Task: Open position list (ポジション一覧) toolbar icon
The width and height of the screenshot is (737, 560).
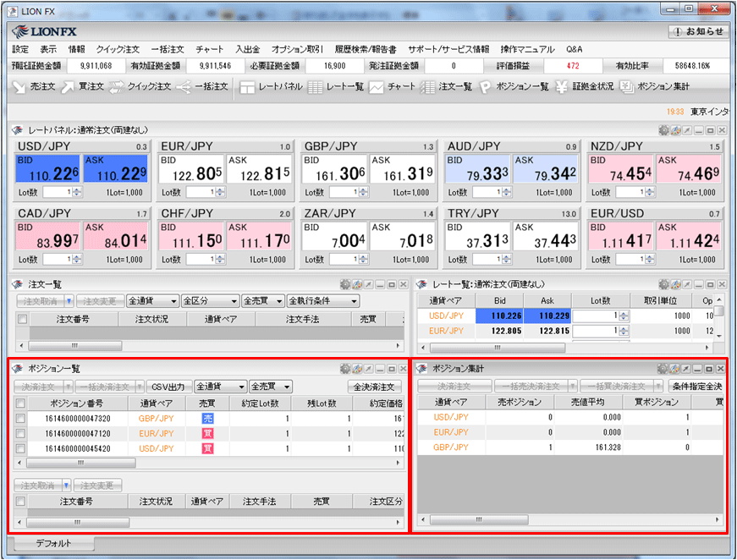Action: [485, 87]
